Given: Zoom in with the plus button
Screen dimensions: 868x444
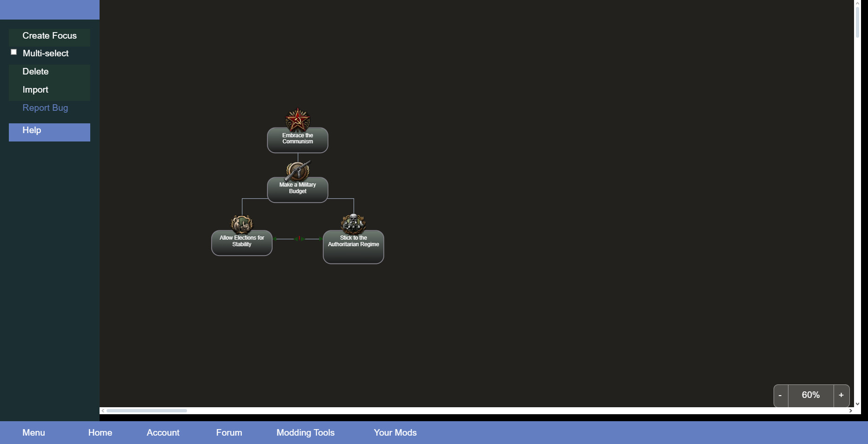Looking at the screenshot, I should click(x=841, y=395).
